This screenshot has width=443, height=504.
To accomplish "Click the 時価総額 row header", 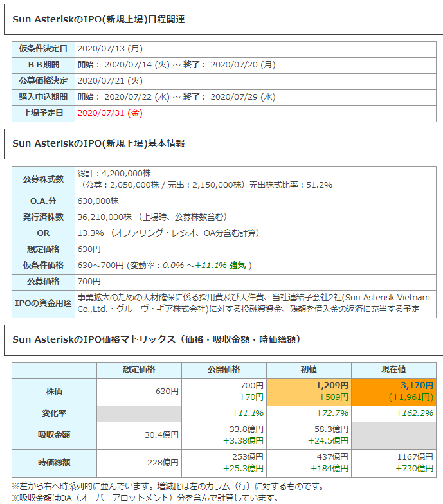I will [x=54, y=463].
